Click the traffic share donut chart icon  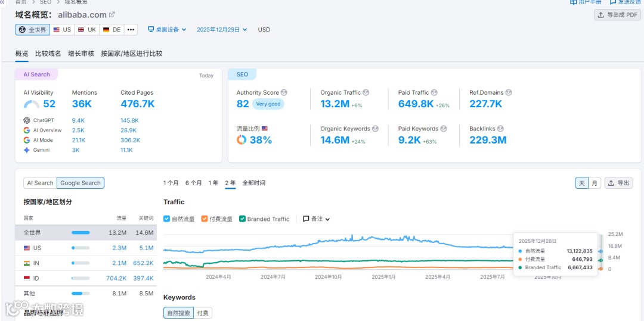241,140
